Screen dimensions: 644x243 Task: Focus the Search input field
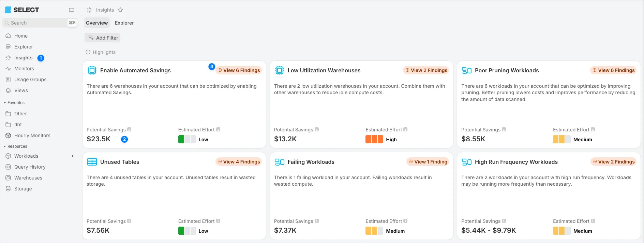(x=40, y=23)
